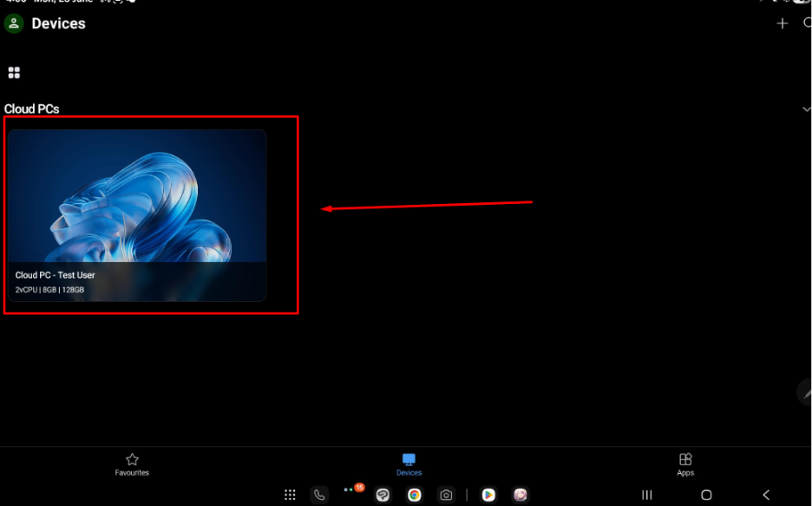
Task: Tap the Home navigation button
Action: 706,495
